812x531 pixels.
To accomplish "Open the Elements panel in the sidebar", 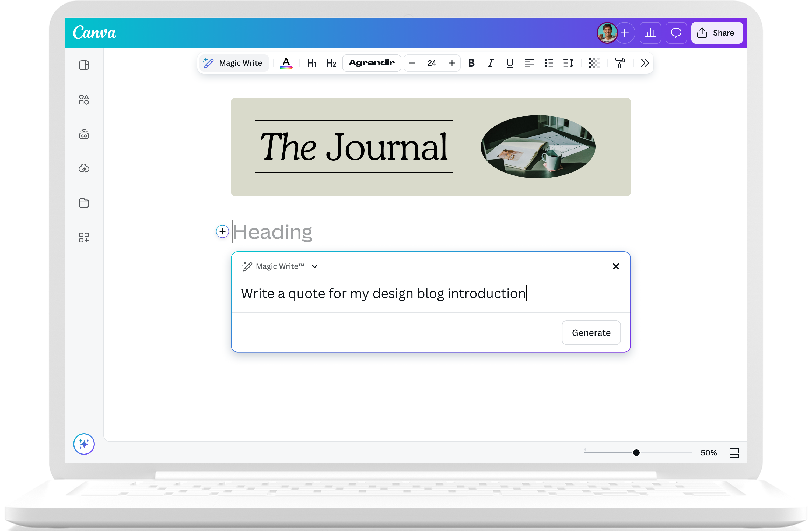I will pyautogui.click(x=83, y=100).
